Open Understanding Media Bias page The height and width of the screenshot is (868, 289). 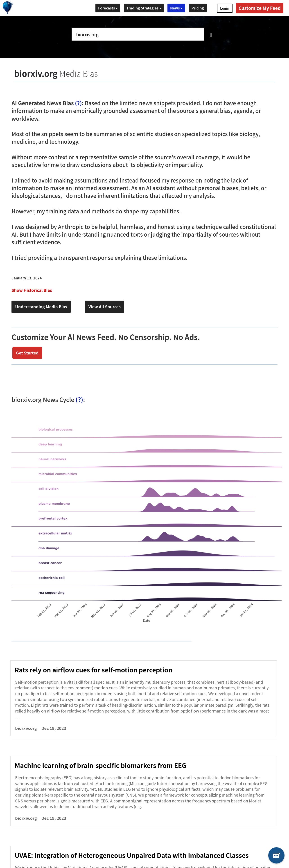click(41, 307)
